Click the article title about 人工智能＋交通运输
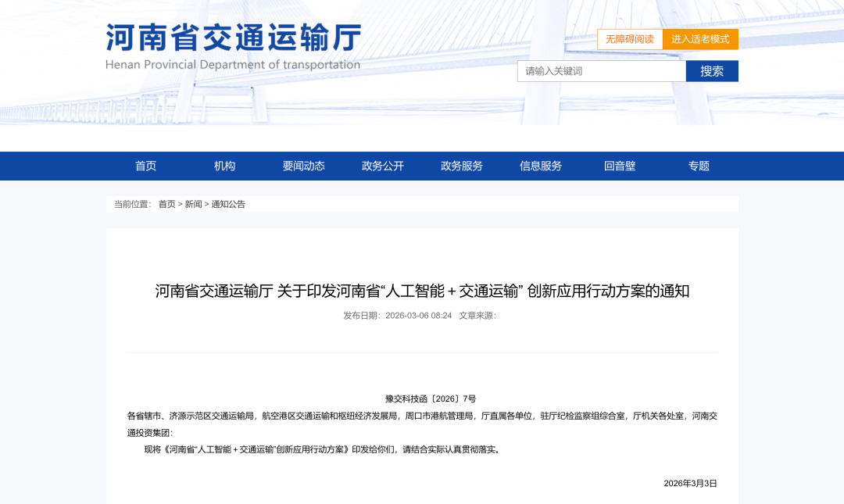Screen dimensions: 844x504 422,291
